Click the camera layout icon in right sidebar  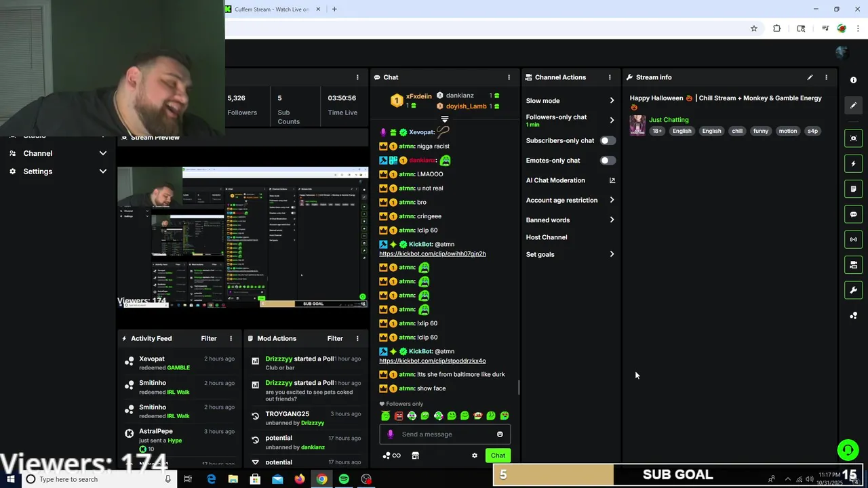coord(853,264)
